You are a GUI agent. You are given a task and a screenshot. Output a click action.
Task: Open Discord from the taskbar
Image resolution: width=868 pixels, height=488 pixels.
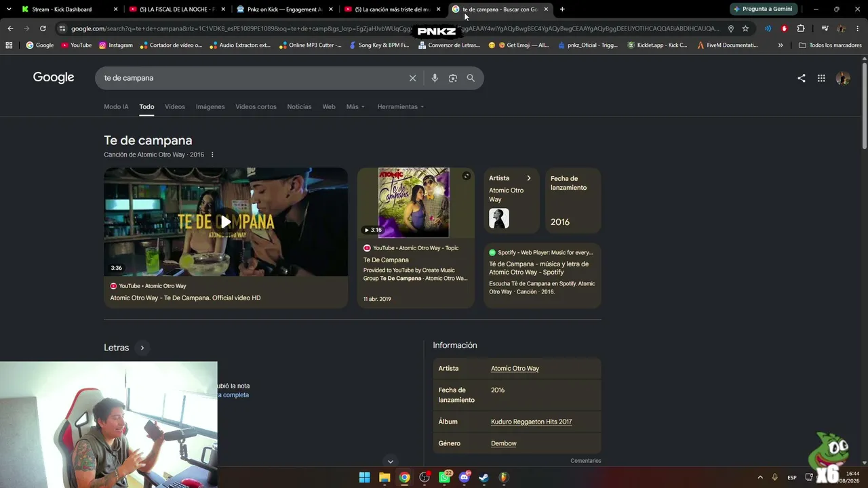(x=465, y=477)
